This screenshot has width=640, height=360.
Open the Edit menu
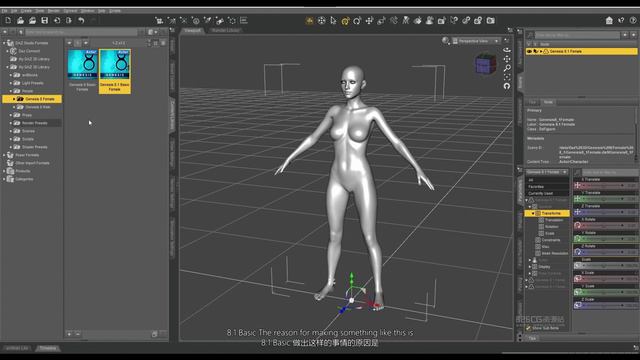[x=14, y=11]
